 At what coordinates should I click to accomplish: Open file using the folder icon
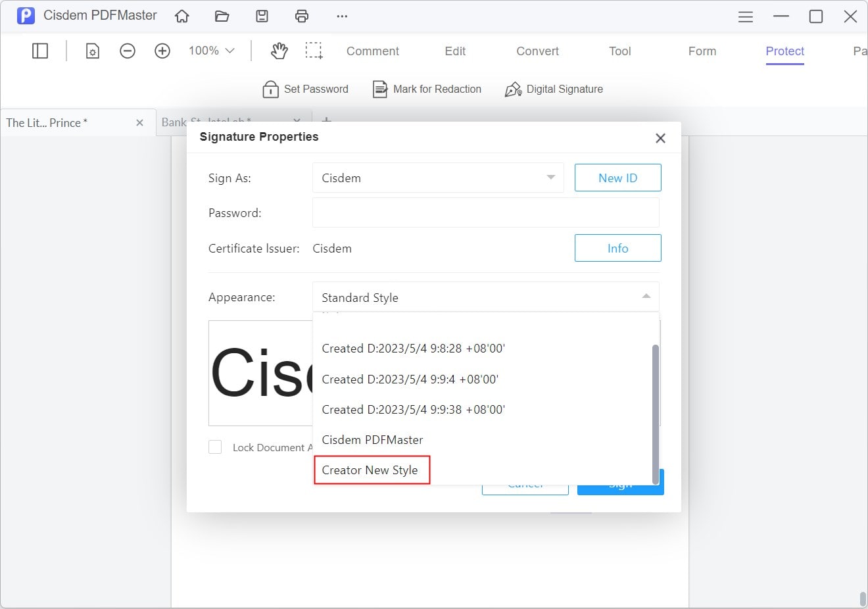(x=222, y=16)
